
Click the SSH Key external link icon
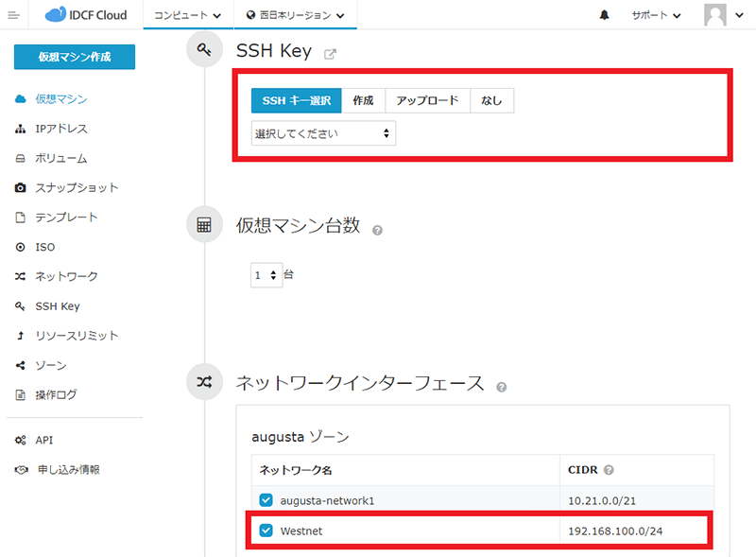(330, 54)
